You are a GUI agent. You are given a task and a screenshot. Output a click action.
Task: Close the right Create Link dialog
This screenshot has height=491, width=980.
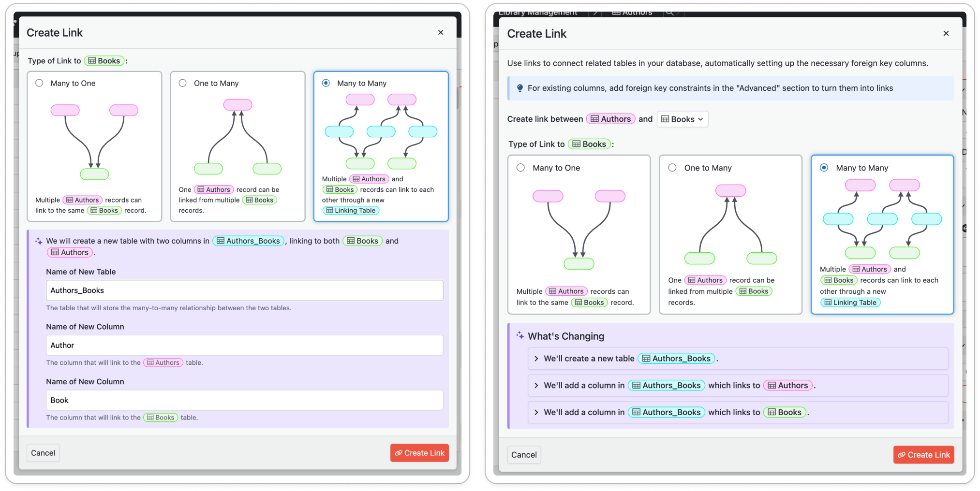pos(946,33)
